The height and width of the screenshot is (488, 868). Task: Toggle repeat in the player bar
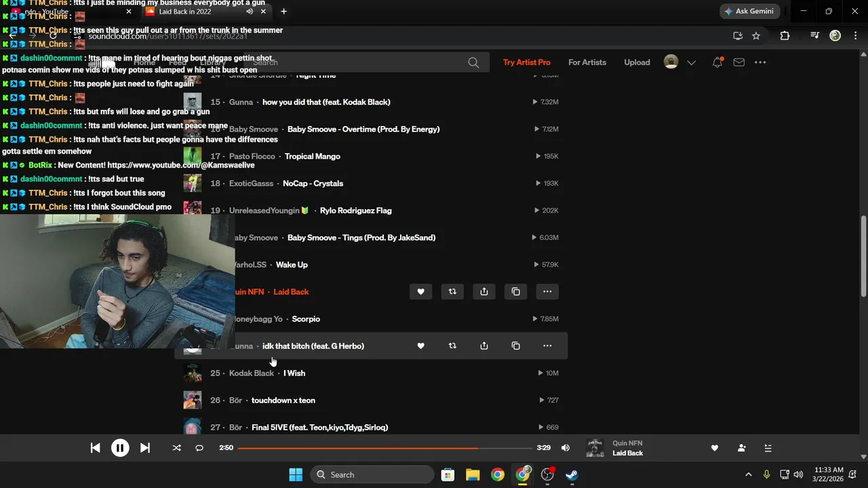point(199,448)
